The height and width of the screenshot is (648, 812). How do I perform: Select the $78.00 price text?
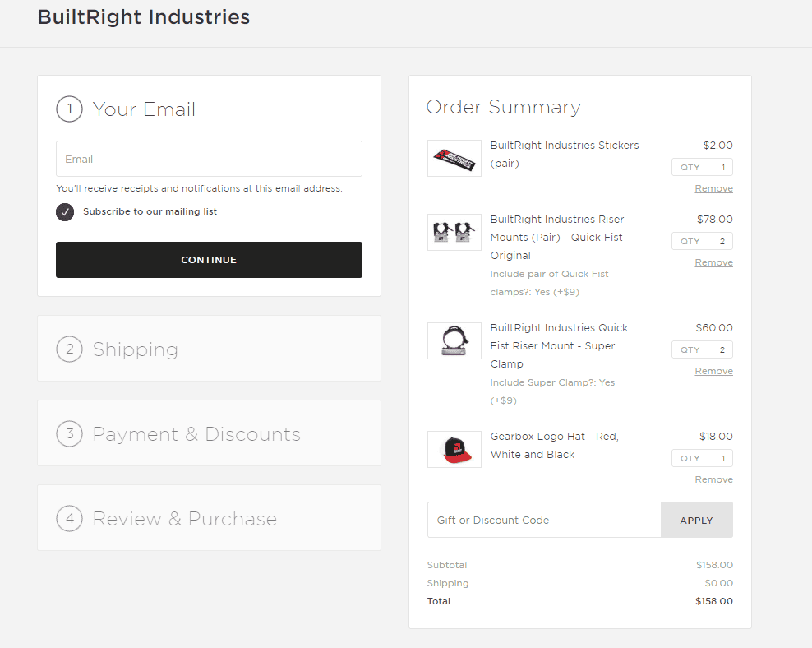[x=715, y=219]
